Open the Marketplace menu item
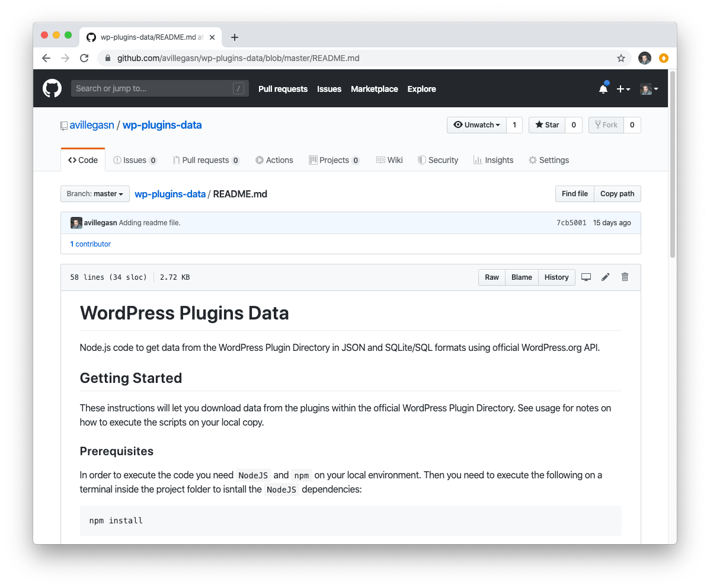The height and width of the screenshot is (588, 710). click(x=374, y=89)
